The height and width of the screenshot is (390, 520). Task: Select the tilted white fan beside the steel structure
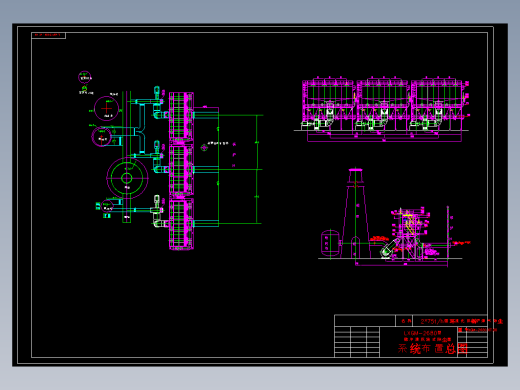[389, 248]
